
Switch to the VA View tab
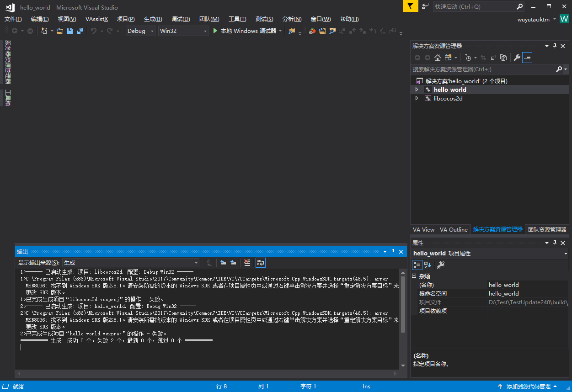click(423, 229)
